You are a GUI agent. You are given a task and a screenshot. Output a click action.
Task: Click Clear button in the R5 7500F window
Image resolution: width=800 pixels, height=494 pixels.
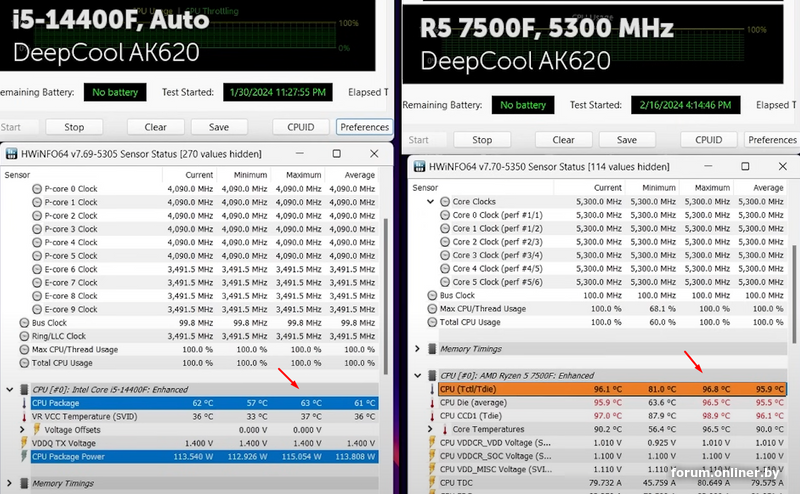coord(563,140)
